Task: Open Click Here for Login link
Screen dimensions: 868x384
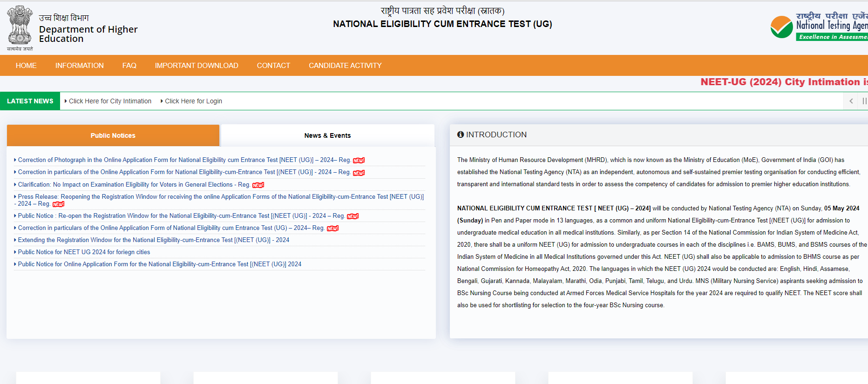Action: [x=193, y=101]
